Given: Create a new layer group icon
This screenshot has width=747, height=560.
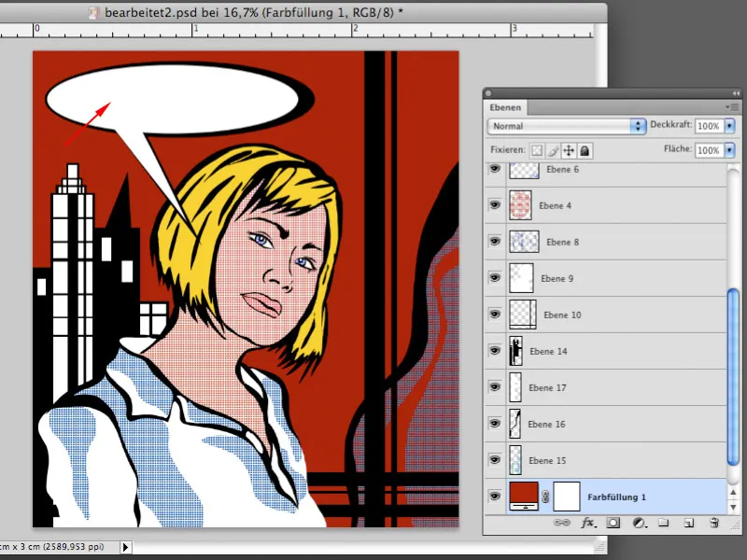Looking at the screenshot, I should click(662, 524).
